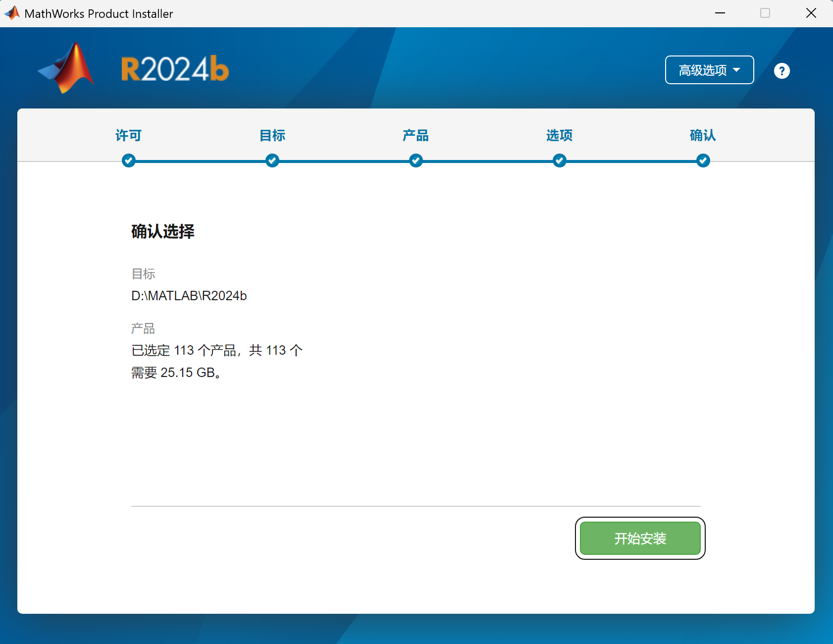The width and height of the screenshot is (833, 644).
Task: Select the 许可 step at the top
Action: click(128, 135)
